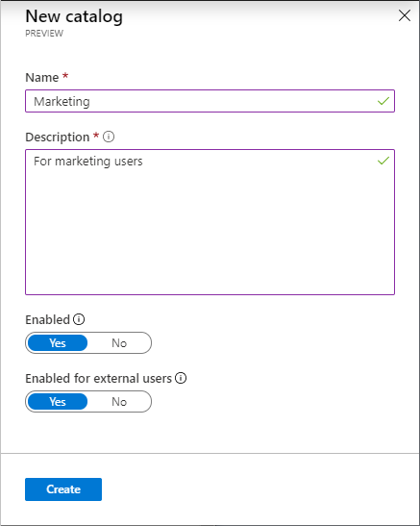This screenshot has width=420, height=526.
Task: Click the Description field label
Action: click(x=58, y=138)
